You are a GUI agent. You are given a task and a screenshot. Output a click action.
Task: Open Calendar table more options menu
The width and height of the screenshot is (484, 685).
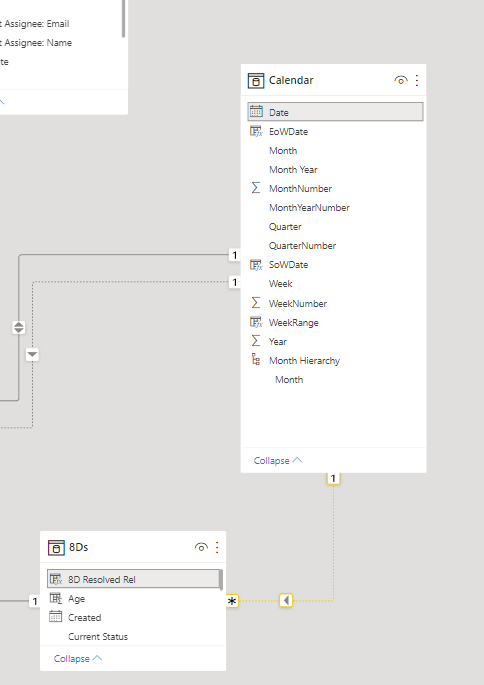pyautogui.click(x=417, y=80)
